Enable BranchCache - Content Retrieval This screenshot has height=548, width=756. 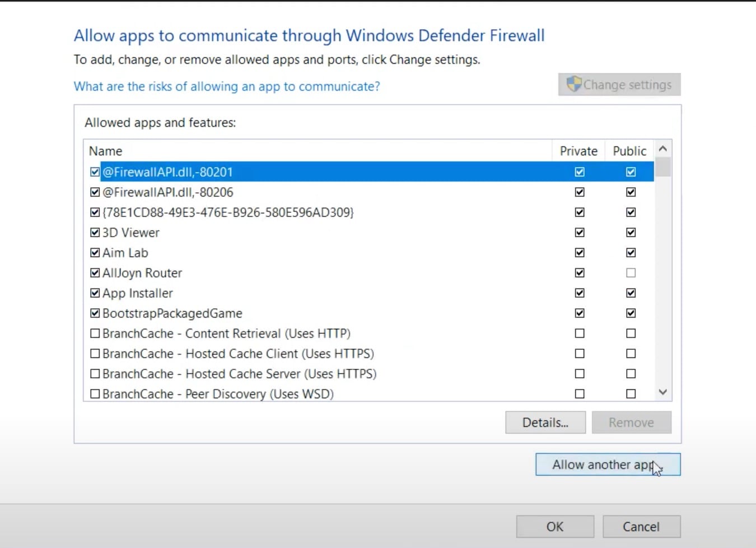94,333
